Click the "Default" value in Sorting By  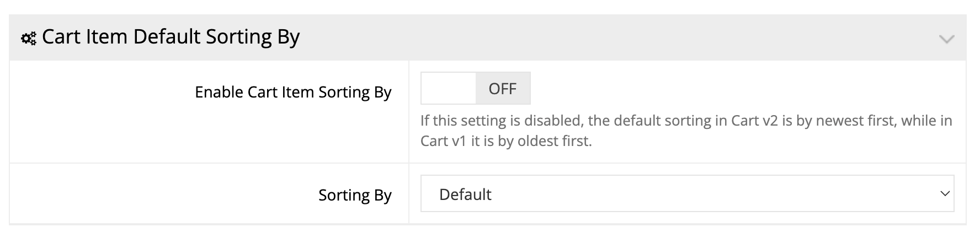(x=465, y=194)
